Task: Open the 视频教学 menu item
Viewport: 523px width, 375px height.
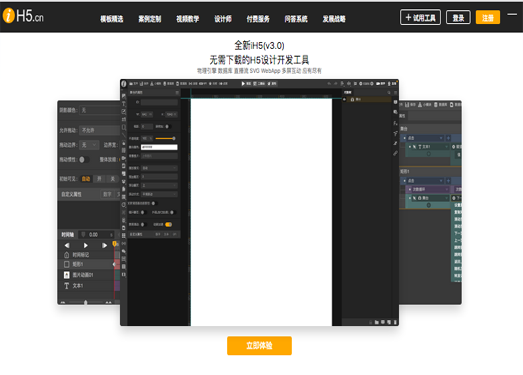Action: point(187,19)
